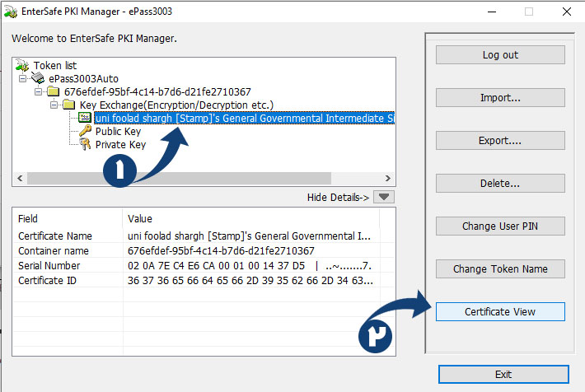Click the Public Key golden key icon
The height and width of the screenshot is (392, 585).
click(85, 131)
